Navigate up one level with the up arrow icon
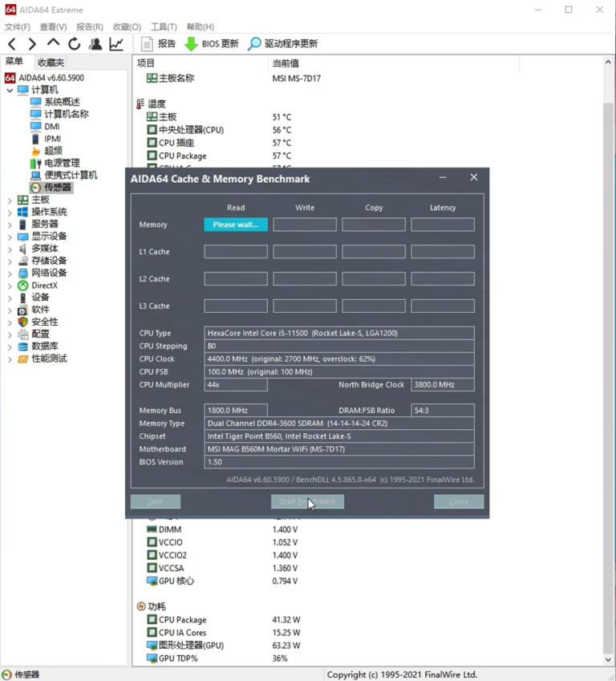Screen dimensions: 616x681 tap(53, 43)
